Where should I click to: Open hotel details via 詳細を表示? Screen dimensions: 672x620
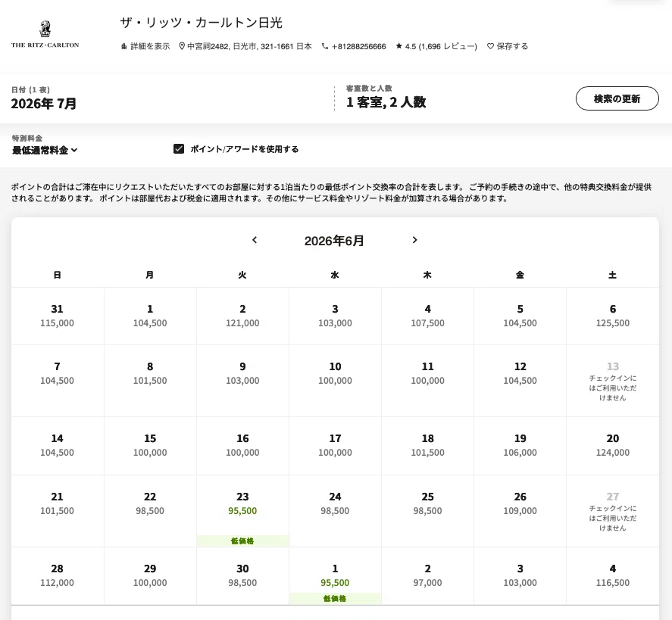(x=145, y=46)
